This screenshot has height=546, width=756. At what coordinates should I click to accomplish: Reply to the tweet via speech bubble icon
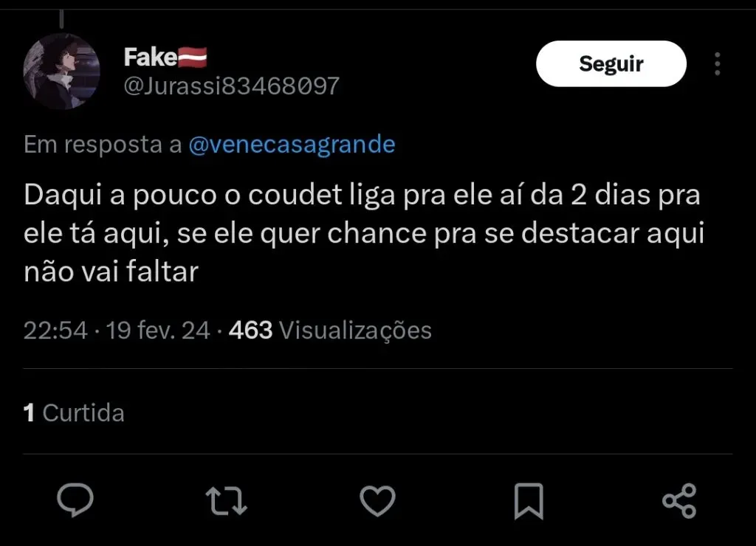[75, 502]
